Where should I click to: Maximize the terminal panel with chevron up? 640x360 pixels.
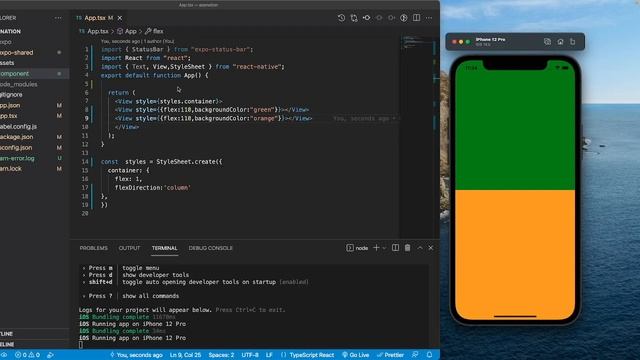click(x=420, y=248)
